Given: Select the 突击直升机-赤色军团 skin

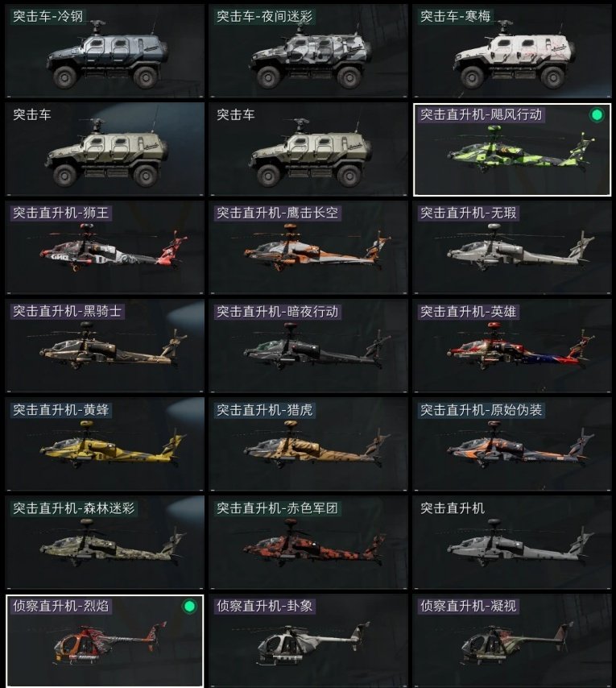Looking at the screenshot, I should pyautogui.click(x=308, y=542).
